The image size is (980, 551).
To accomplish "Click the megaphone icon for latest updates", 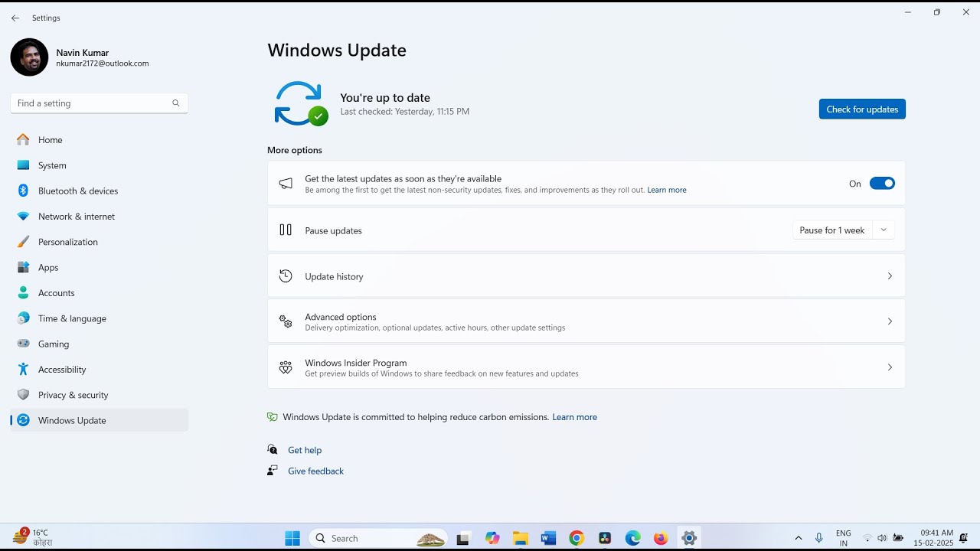I will 286,184.
